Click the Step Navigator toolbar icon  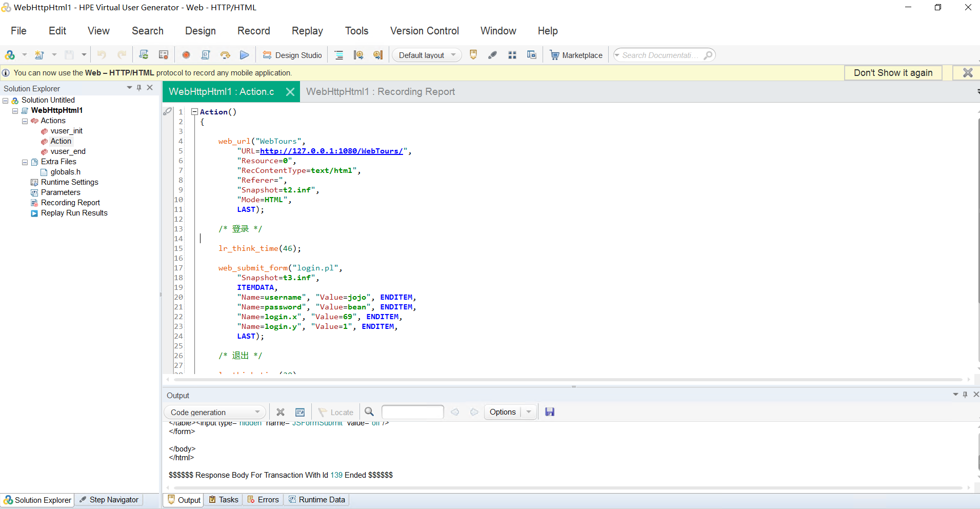pos(492,55)
